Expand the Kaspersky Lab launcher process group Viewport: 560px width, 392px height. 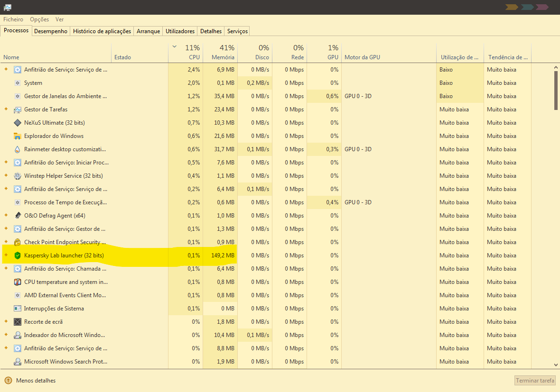point(6,255)
